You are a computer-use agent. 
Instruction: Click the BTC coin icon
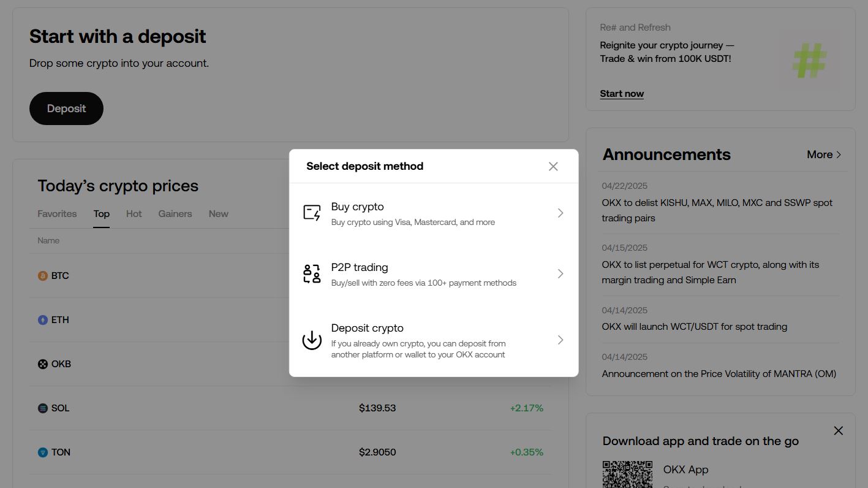(43, 276)
